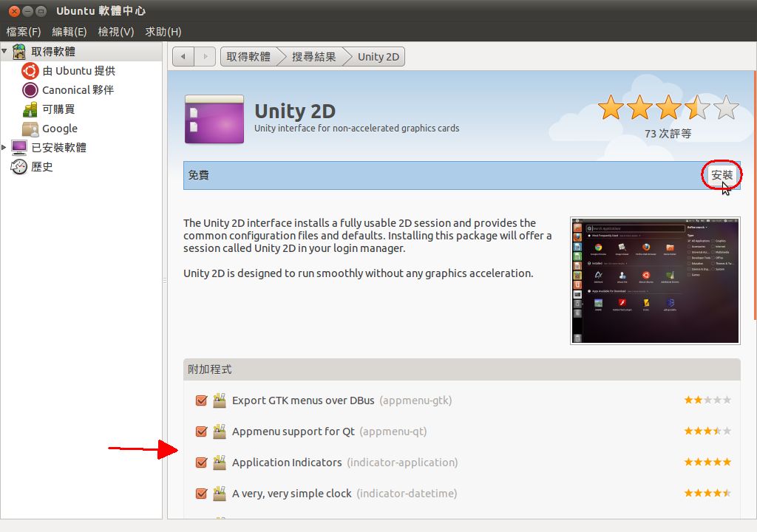Screen dimensions: 757x532
Task: Click 'Unity interface for non-accelerated graphics cards' subtitle
Action: pos(357,129)
